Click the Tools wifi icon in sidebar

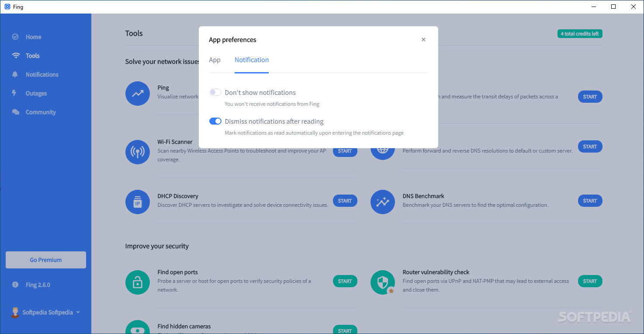(16, 56)
